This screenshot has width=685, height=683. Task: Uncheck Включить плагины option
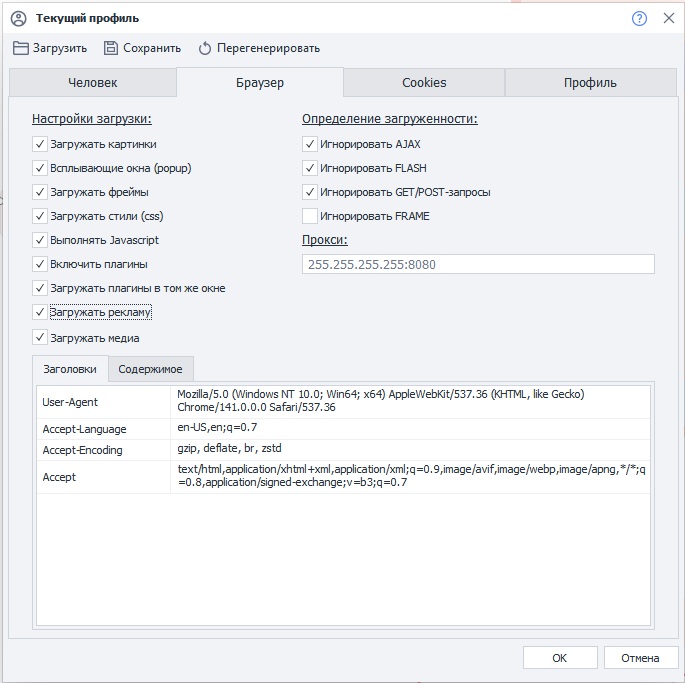pyautogui.click(x=40, y=264)
